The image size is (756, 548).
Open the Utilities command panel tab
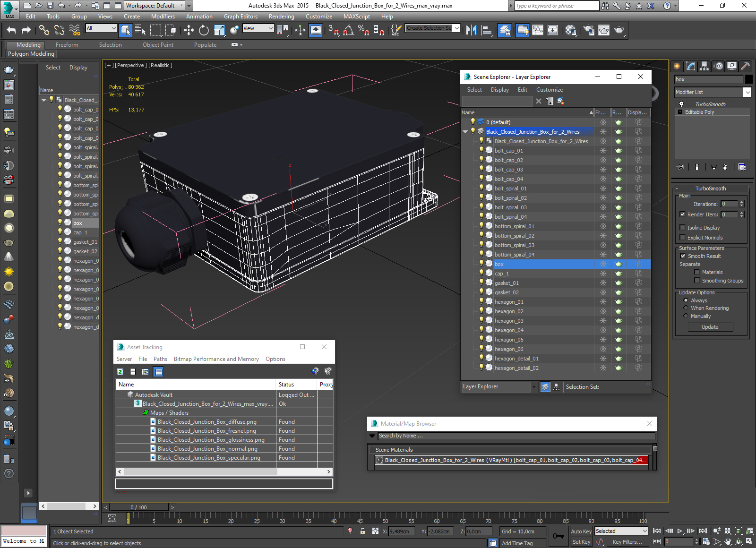coord(746,66)
